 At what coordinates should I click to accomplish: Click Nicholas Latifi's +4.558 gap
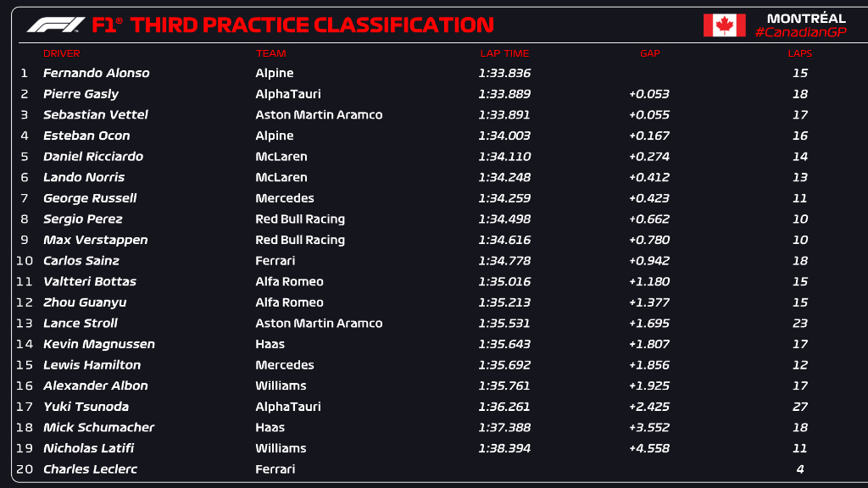coord(649,448)
